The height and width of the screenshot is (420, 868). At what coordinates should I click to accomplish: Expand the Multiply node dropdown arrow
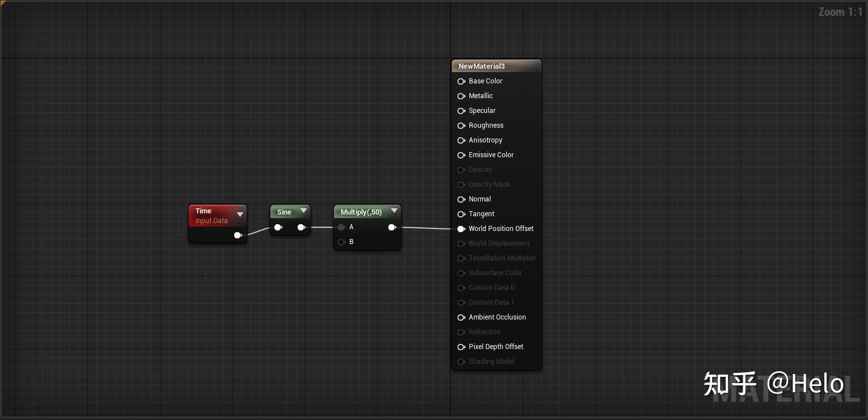[394, 210]
